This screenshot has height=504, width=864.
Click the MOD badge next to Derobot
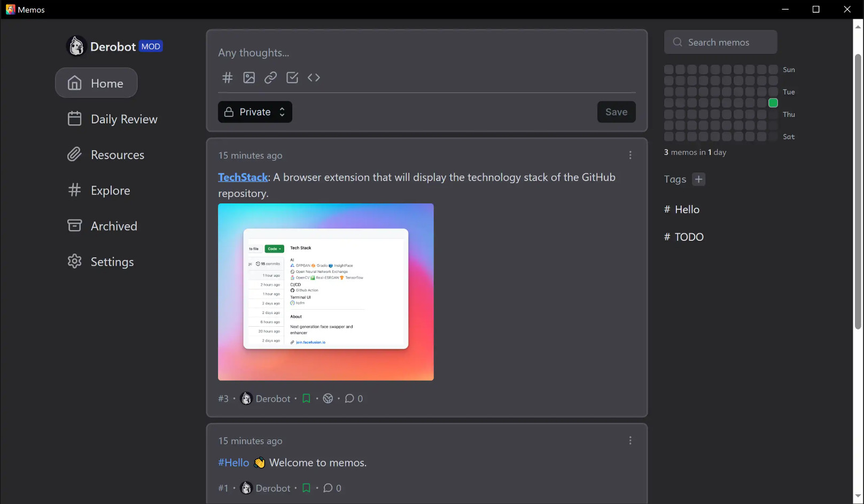click(151, 47)
